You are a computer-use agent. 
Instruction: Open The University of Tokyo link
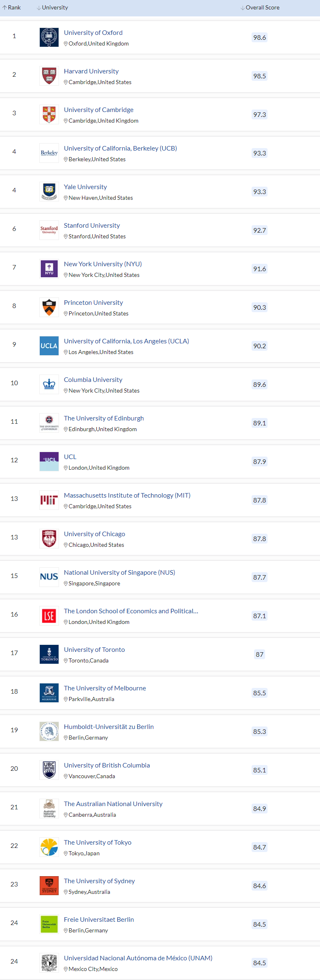98,843
